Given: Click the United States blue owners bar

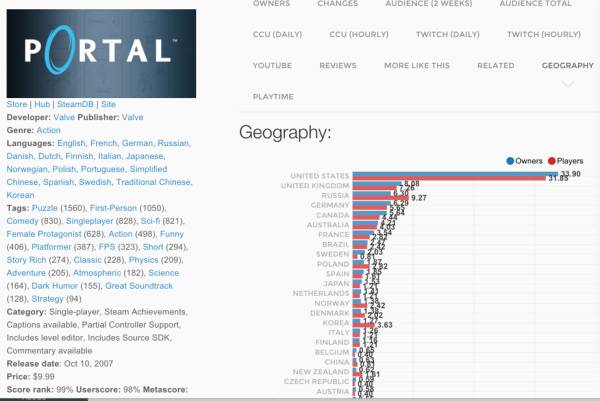Looking at the screenshot, I should coord(450,174).
